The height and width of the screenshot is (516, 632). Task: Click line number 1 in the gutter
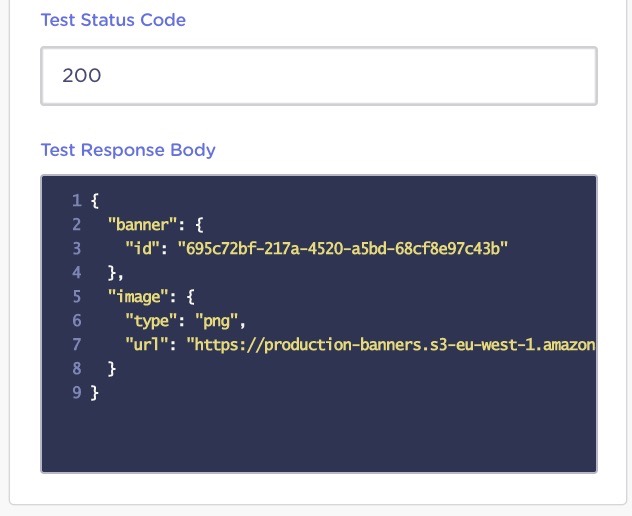pos(77,200)
